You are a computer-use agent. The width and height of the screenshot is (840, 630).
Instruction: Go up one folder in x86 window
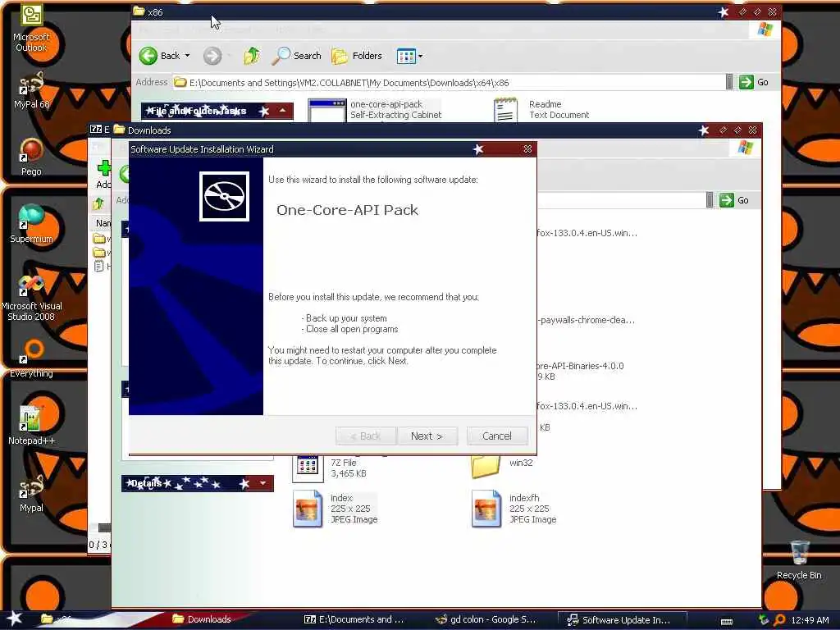[252, 56]
